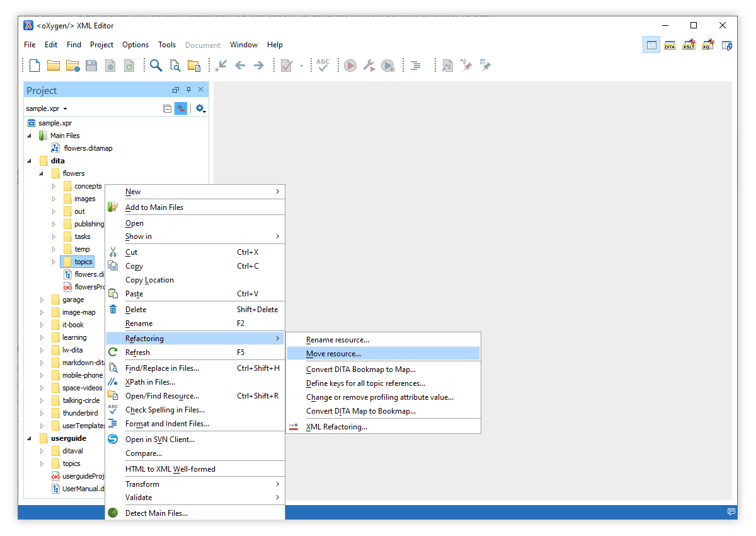Screen dimensions: 756x536
Task: Click the Apply Transformation play icon
Action: (x=350, y=66)
